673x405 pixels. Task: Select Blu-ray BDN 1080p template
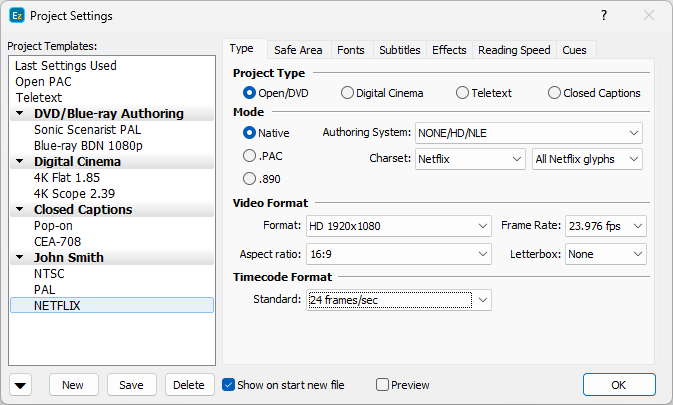pyautogui.click(x=90, y=145)
